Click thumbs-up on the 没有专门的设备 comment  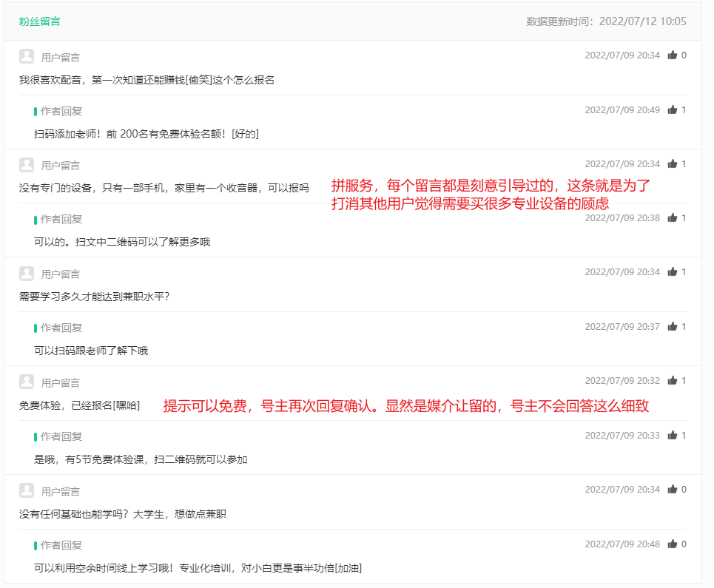coord(672,164)
